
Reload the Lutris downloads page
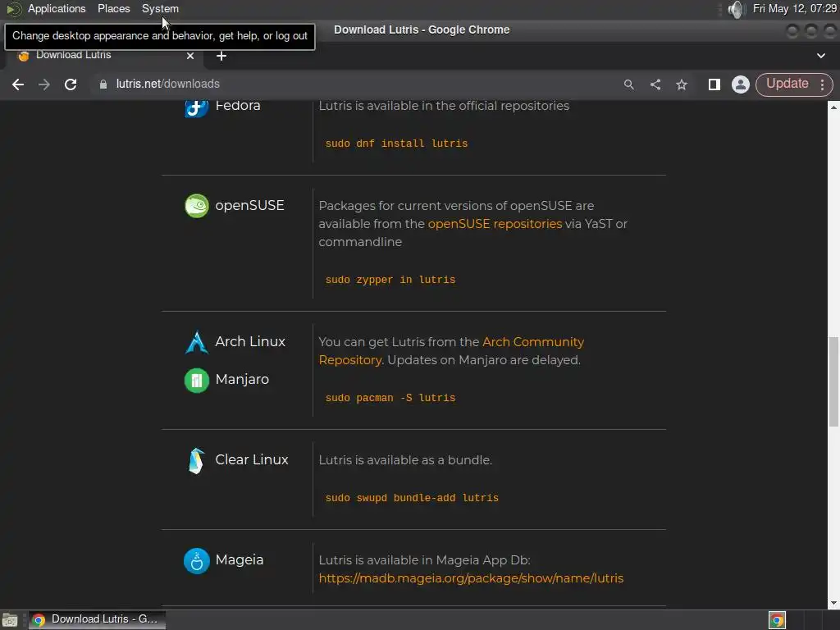71,84
